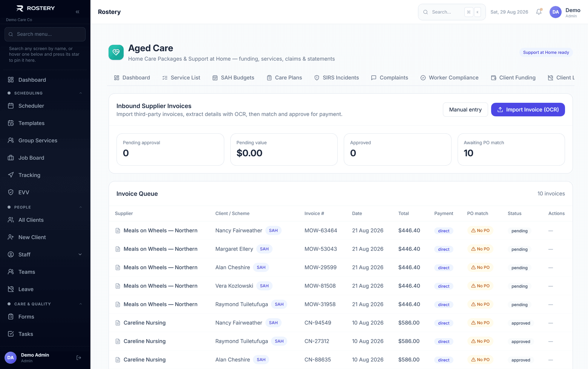This screenshot has height=369, width=588.
Task: Click the EVV shield icon
Action: click(11, 192)
